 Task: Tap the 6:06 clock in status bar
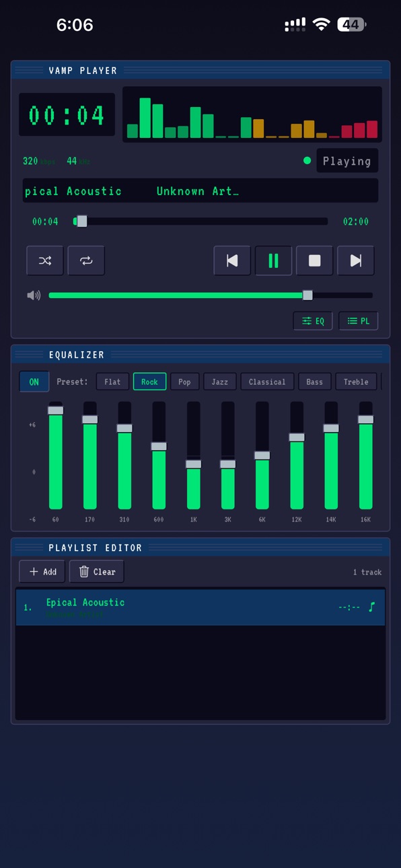(75, 25)
